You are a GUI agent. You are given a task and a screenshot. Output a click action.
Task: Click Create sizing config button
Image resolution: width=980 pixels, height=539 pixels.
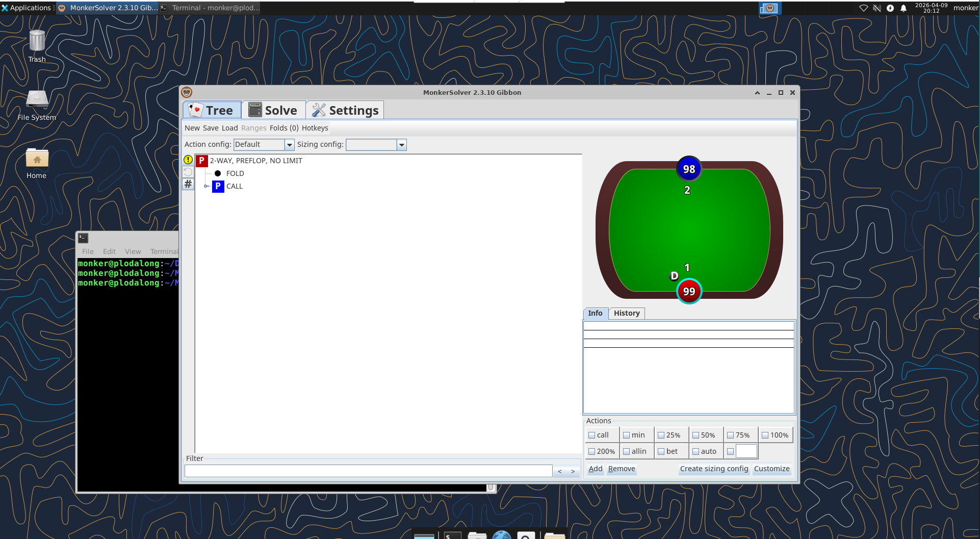pyautogui.click(x=714, y=469)
